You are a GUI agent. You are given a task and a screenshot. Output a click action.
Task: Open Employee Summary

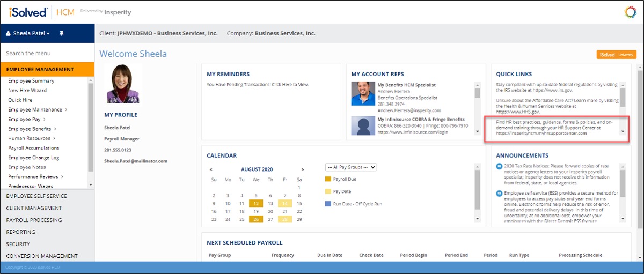[31, 81]
